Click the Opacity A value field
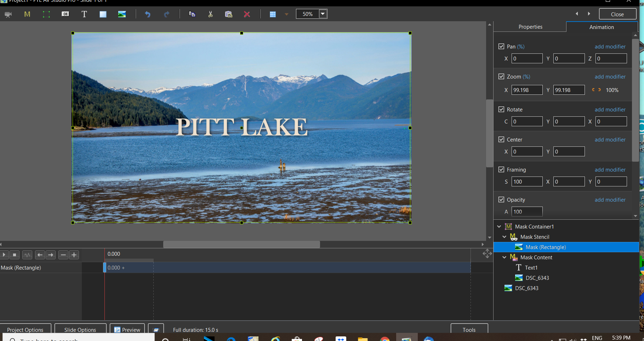The width and height of the screenshot is (644, 341). [527, 212]
